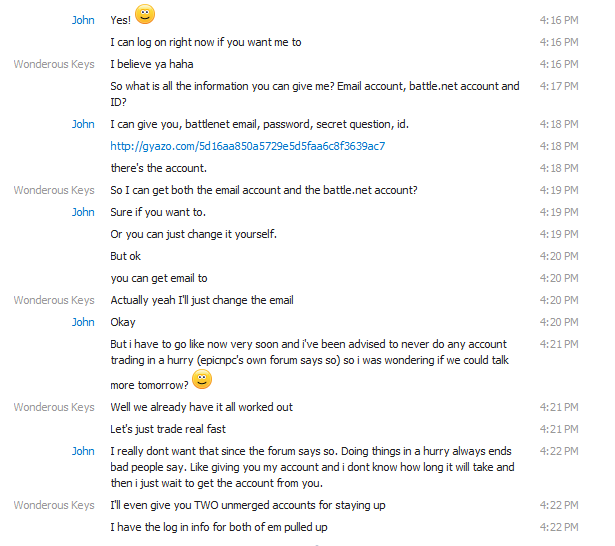Click the message "Let's just trade real fast"
Image resolution: width=615 pixels, height=546 pixels.
tap(168, 429)
